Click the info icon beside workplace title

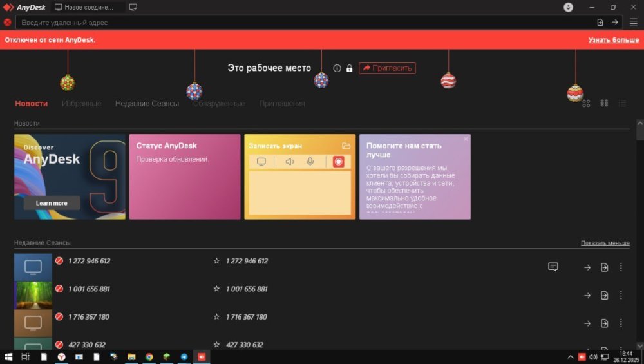337,68
